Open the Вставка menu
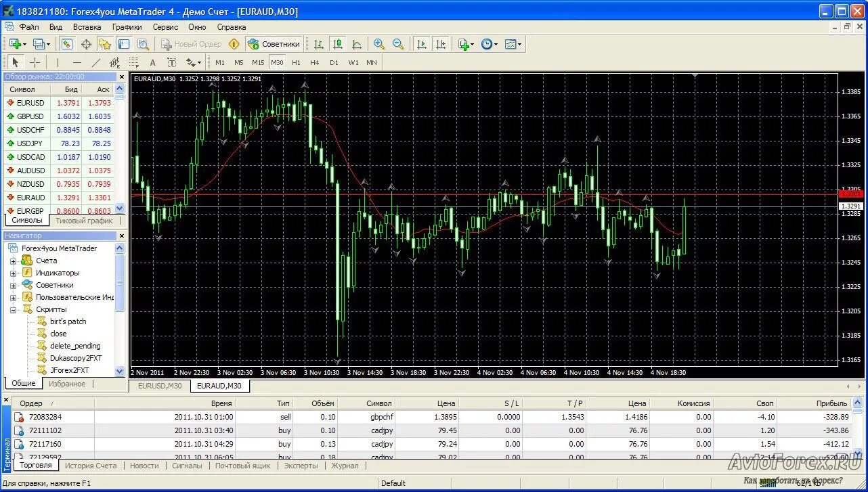This screenshot has width=868, height=492. click(87, 27)
